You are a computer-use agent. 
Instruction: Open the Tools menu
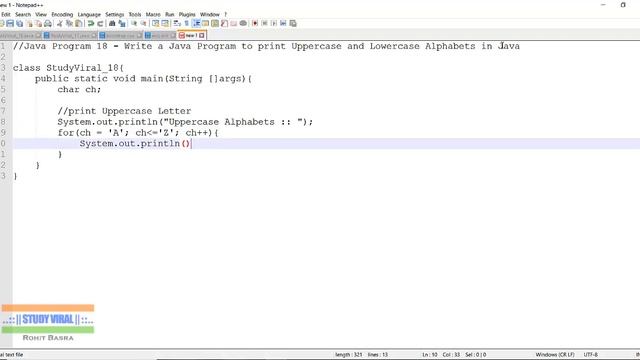pos(135,14)
